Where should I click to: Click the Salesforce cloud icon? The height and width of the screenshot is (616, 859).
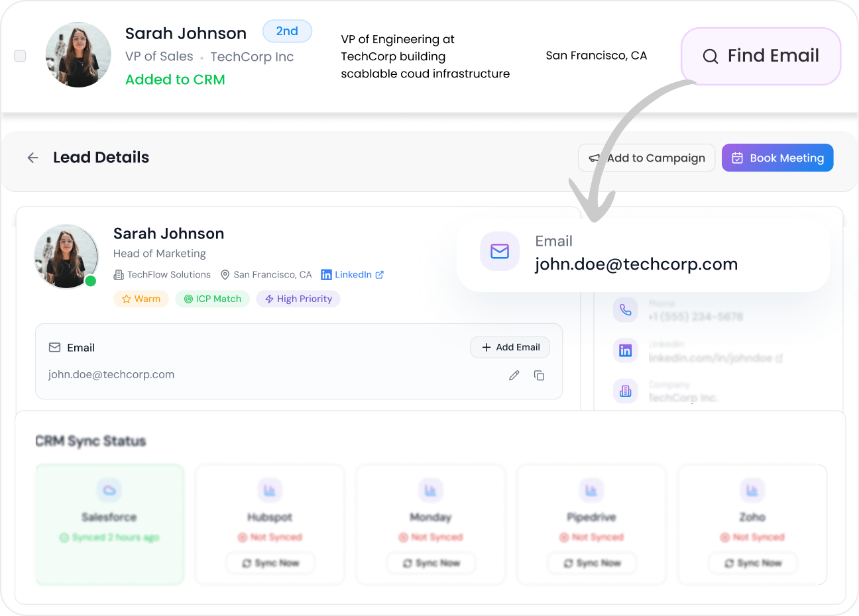coord(109,490)
